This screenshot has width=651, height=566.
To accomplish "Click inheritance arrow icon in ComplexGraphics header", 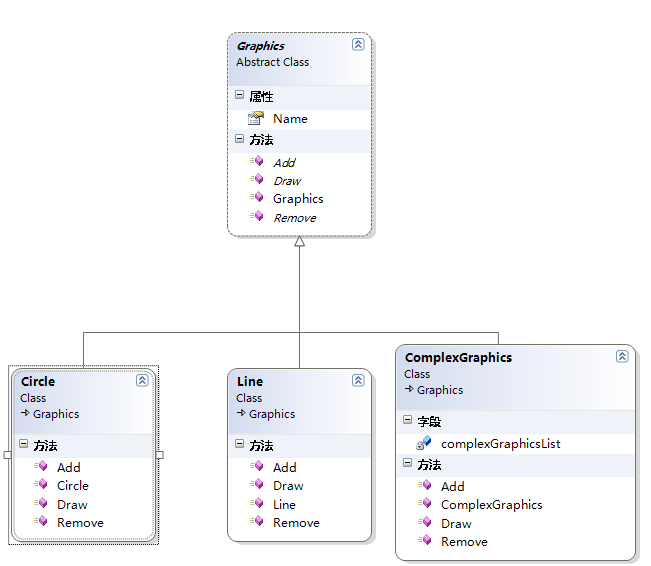I will (x=409, y=389).
